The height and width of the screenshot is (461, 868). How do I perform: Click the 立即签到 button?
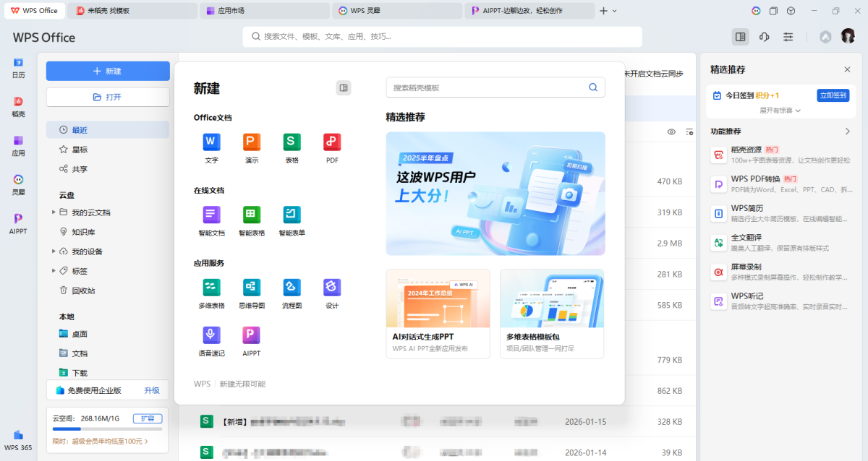point(832,95)
